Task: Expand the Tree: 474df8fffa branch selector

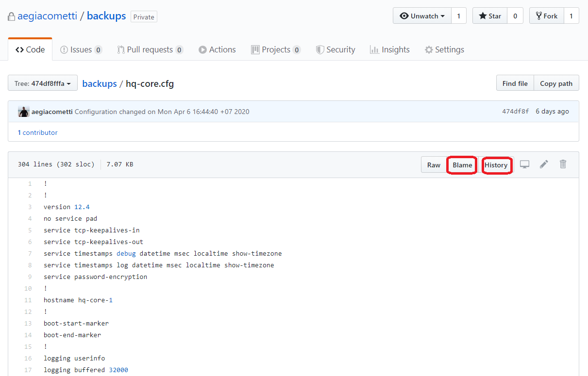Action: [43, 83]
